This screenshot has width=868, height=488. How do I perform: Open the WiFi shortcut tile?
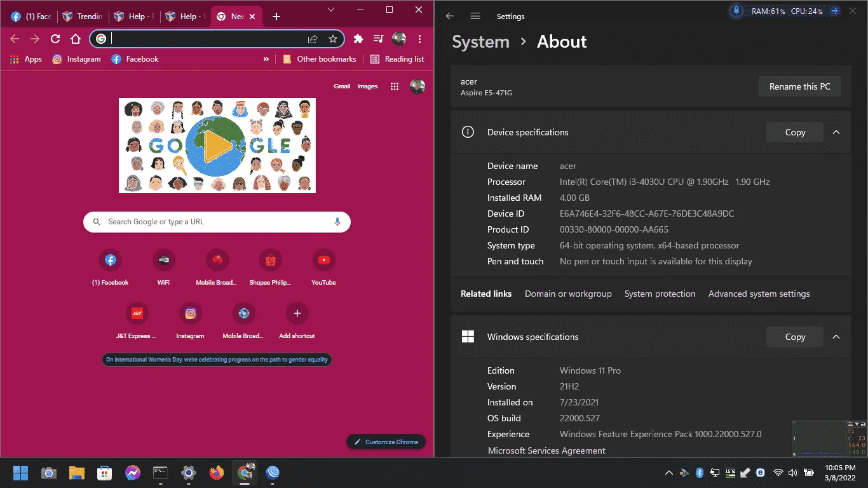[164, 267]
